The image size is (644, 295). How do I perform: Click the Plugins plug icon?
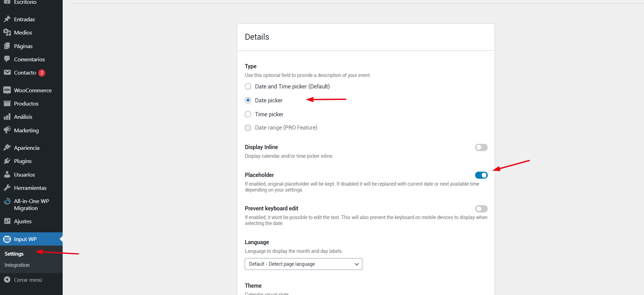pos(7,161)
